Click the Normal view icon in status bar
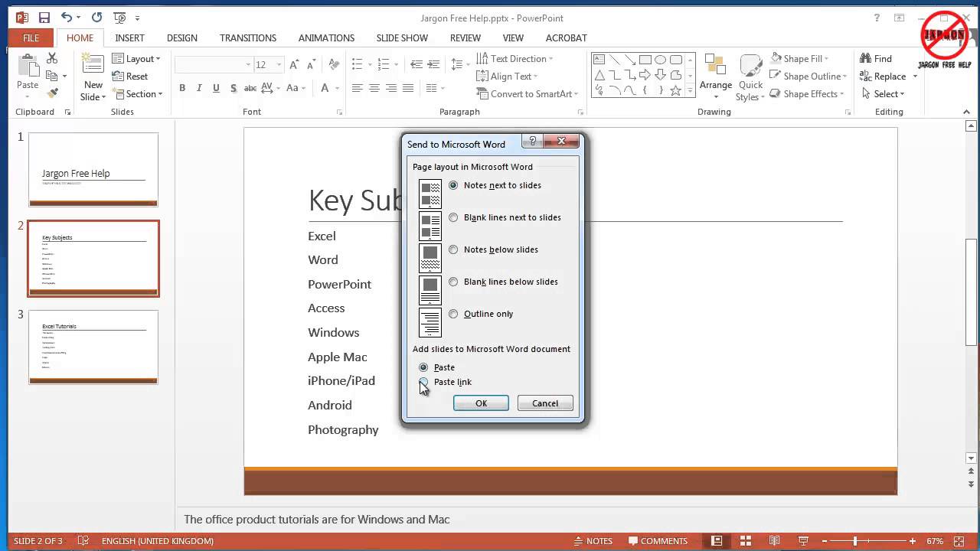980x551 pixels. [x=717, y=541]
